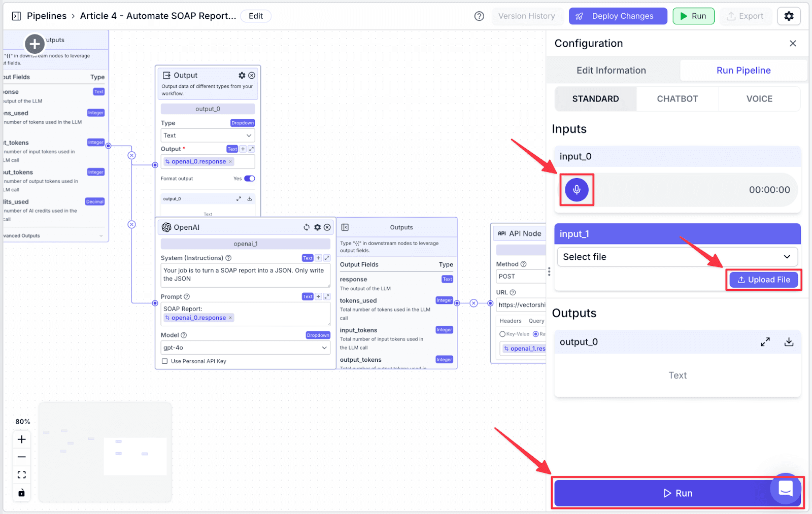Expand the Output field editor in Output node
This screenshot has height=514, width=812.
click(251, 149)
